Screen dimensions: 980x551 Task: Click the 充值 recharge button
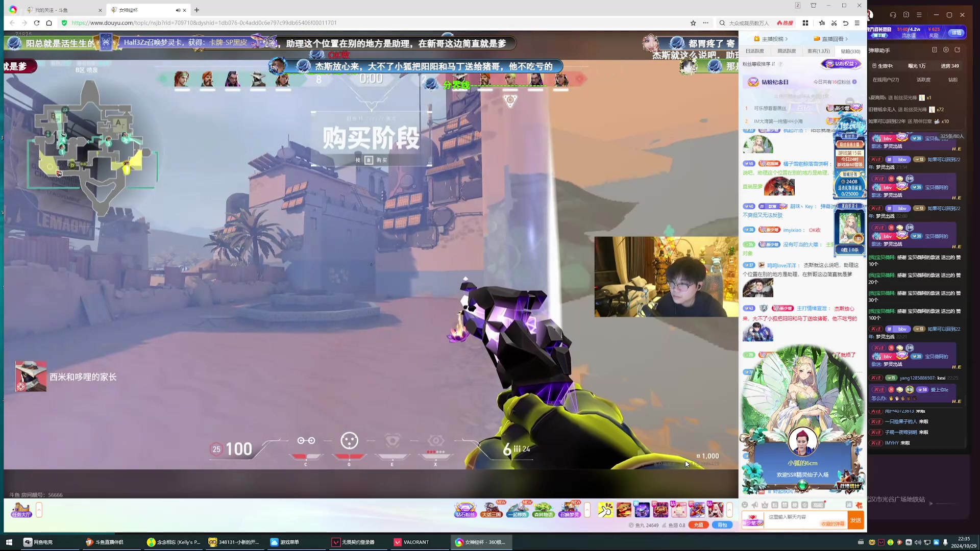pyautogui.click(x=698, y=525)
